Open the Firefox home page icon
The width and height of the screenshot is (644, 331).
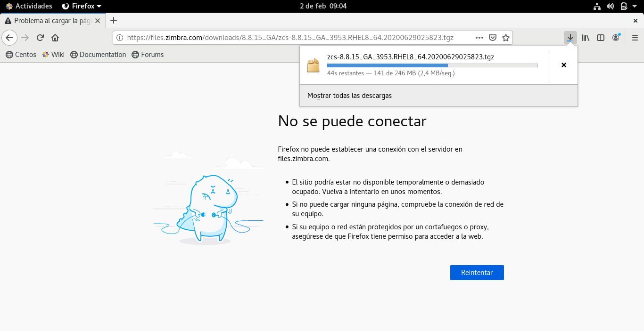tap(55, 38)
